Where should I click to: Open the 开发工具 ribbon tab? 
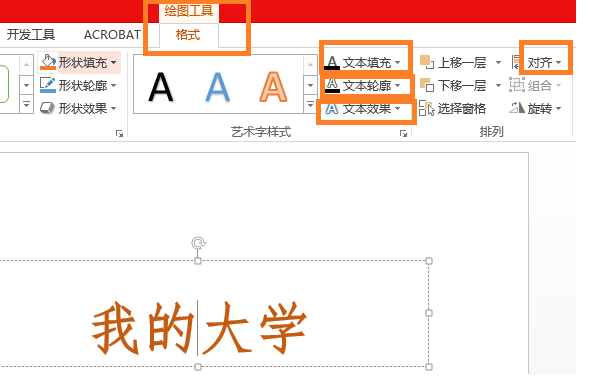coord(31,35)
